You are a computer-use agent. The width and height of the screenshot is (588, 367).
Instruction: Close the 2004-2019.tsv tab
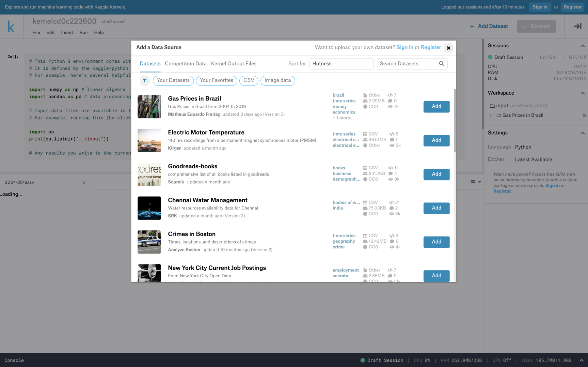pyautogui.click(x=84, y=183)
